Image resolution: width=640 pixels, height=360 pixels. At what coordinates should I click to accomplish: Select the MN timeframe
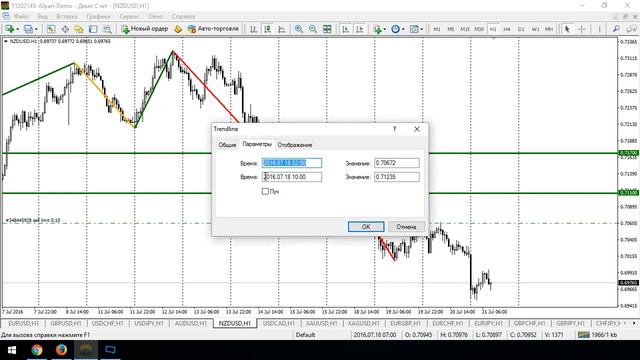click(x=549, y=29)
